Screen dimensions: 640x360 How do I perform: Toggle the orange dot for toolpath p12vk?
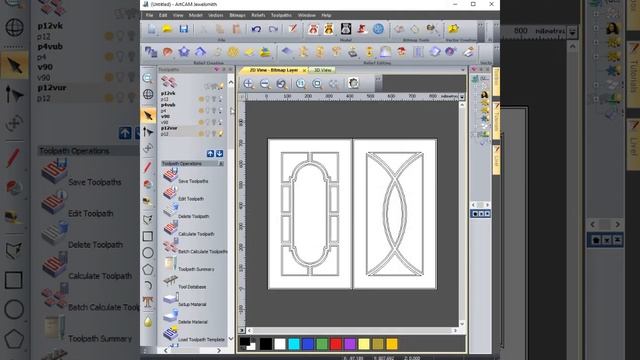(x=201, y=99)
